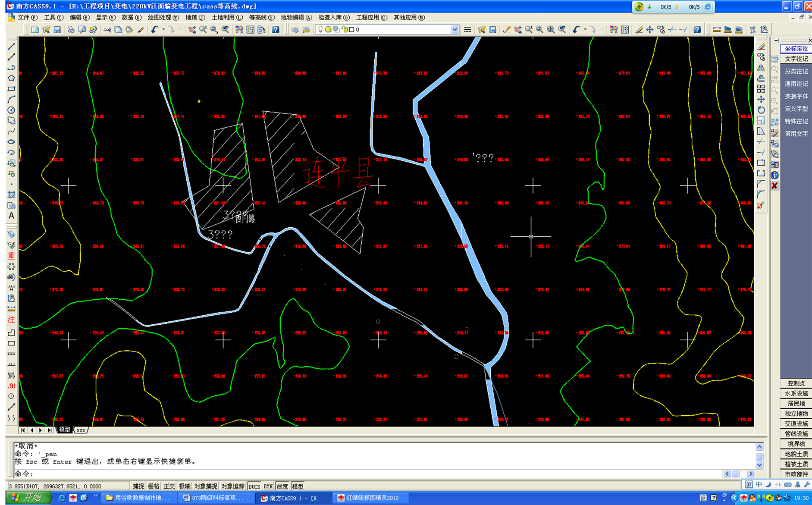This screenshot has height=505, width=812.
Task: Open the undo history dropdown arrow
Action: (163, 30)
